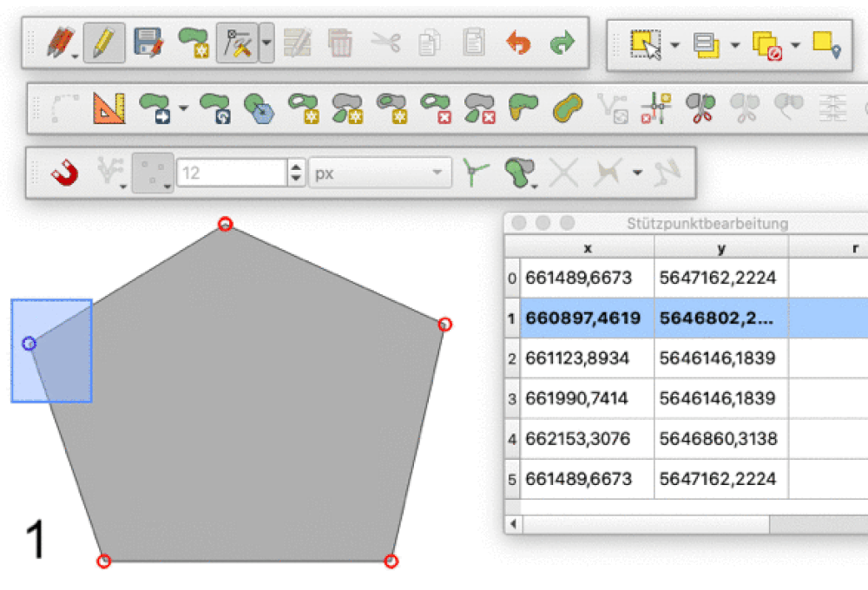
Task: Click the y column header
Action: tap(720, 248)
